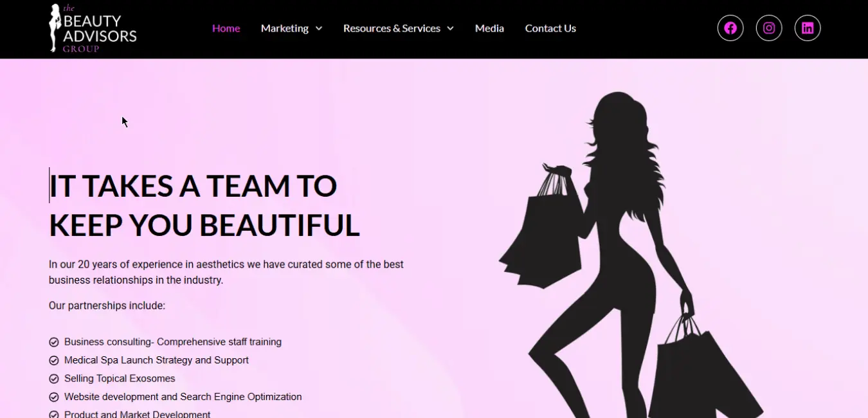This screenshot has width=868, height=418.
Task: Click check icon beside Medical Spa Launch
Action: tap(54, 361)
